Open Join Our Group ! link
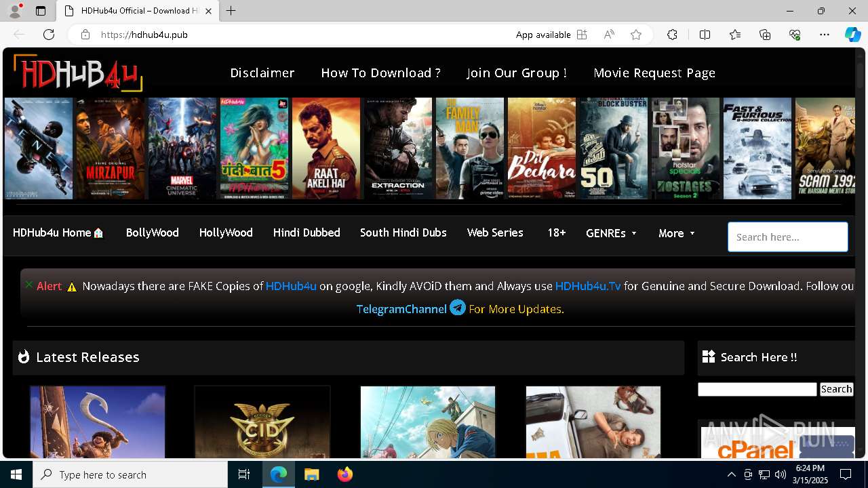Image resolution: width=868 pixels, height=488 pixels. 517,73
